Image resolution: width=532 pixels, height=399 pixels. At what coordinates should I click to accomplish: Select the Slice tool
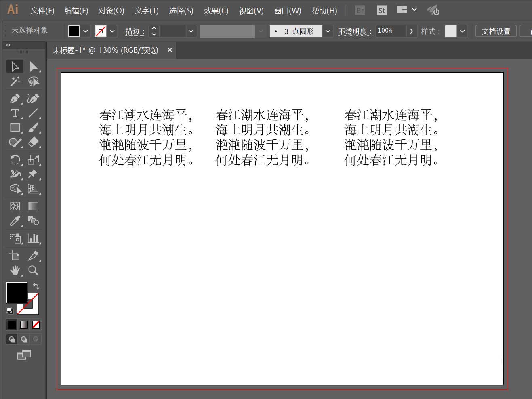(x=34, y=256)
